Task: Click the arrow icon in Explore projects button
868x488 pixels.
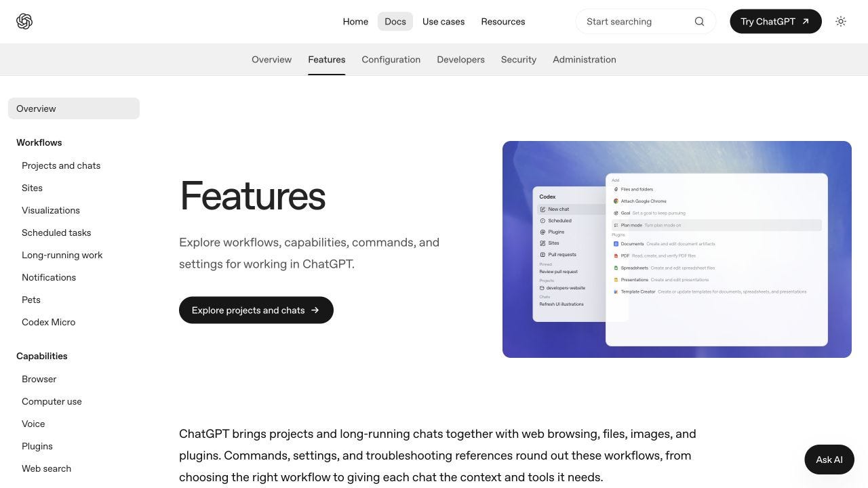Action: pyautogui.click(x=315, y=310)
